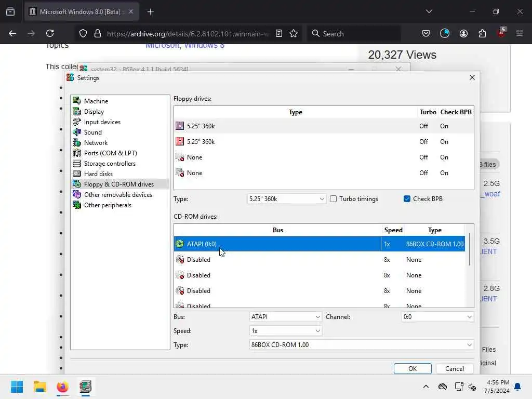532x399 pixels.
Task: Open Firefox extensions puzzle icon
Action: click(x=482, y=33)
